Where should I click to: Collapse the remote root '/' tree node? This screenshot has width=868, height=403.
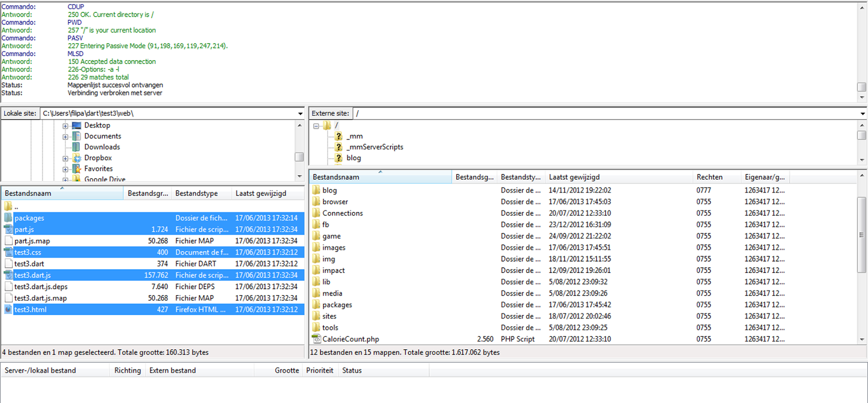316,126
